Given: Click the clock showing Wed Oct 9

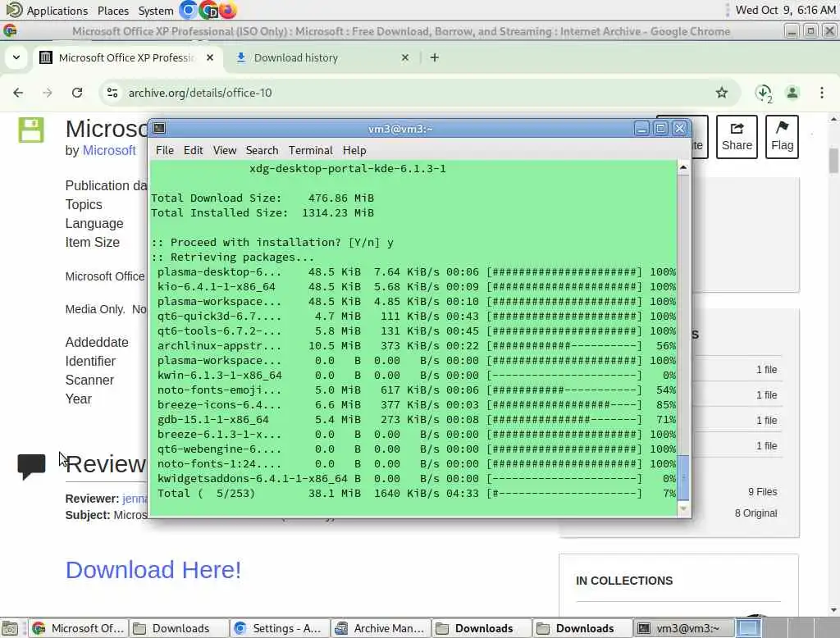Looking at the screenshot, I should click(785, 10).
